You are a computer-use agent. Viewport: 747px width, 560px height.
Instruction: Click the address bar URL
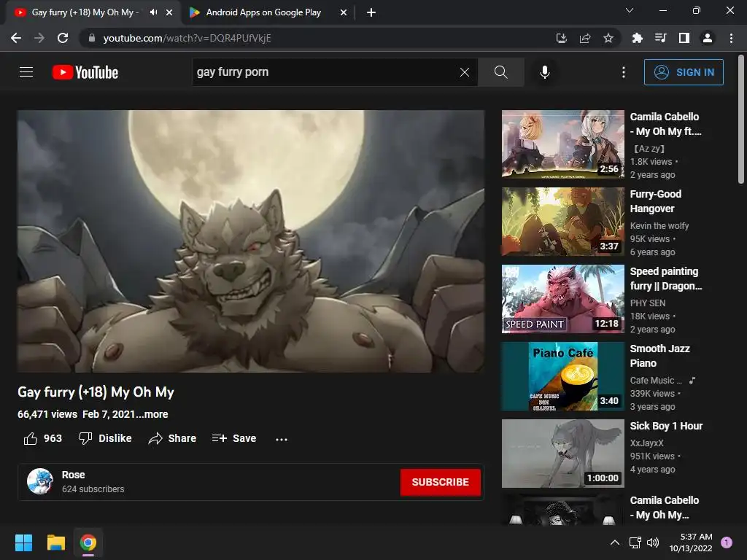(187, 38)
